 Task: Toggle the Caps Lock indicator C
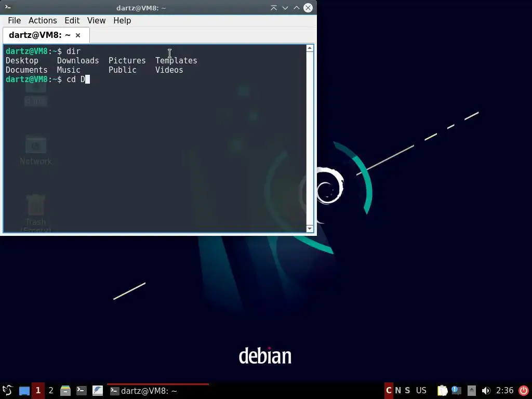(x=389, y=391)
